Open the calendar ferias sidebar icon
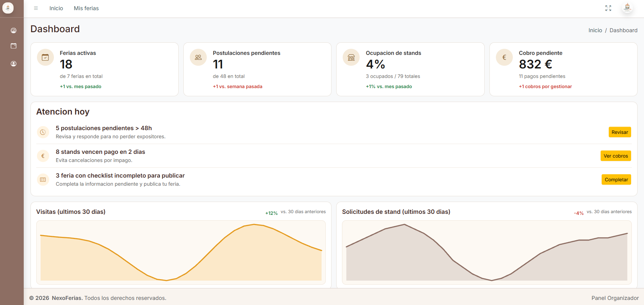644x305 pixels. pos(14,46)
